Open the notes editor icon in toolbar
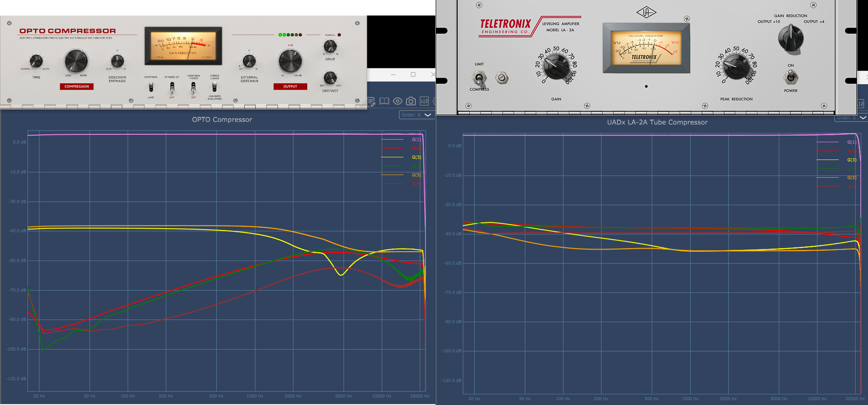The width and height of the screenshot is (868, 405). pos(371,102)
